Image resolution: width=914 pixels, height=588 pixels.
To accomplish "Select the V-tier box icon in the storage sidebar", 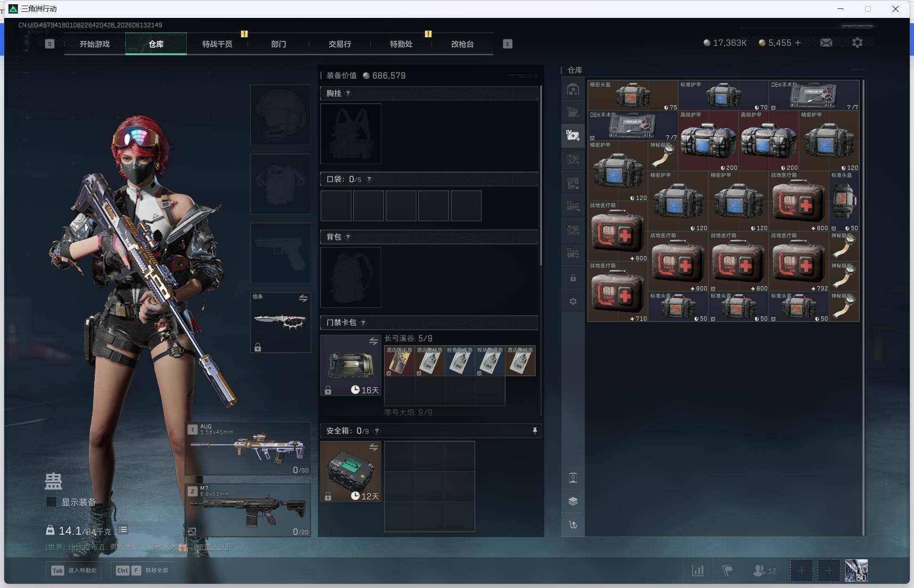I will click(573, 230).
